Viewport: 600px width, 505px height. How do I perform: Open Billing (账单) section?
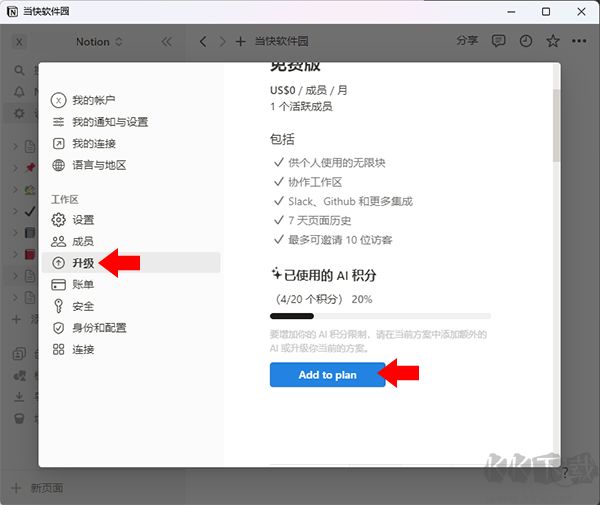click(x=72, y=285)
